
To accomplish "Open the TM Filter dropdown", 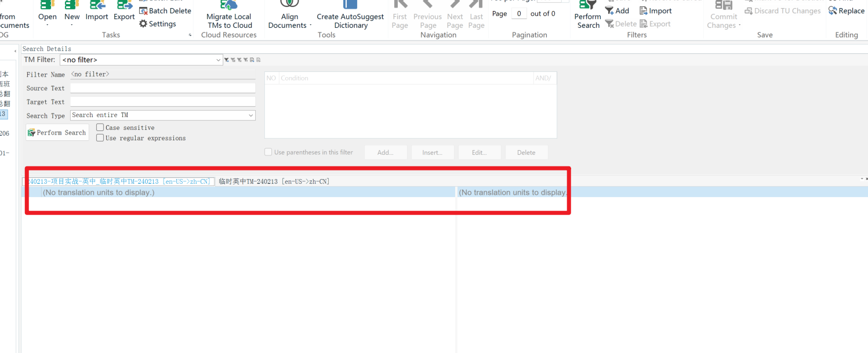I will (x=219, y=60).
